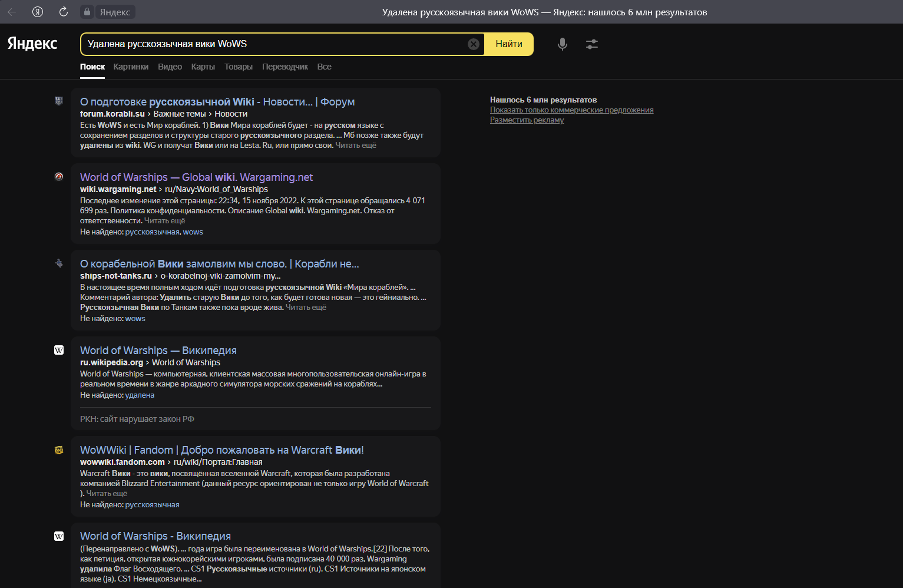Reload the page with refresh icon
This screenshot has height=588, width=903.
pyautogui.click(x=64, y=12)
